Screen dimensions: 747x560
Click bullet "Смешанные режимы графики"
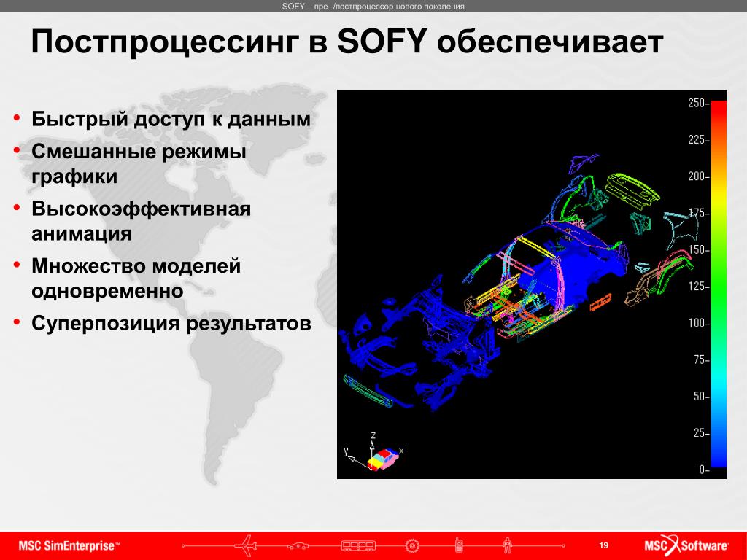click(139, 164)
